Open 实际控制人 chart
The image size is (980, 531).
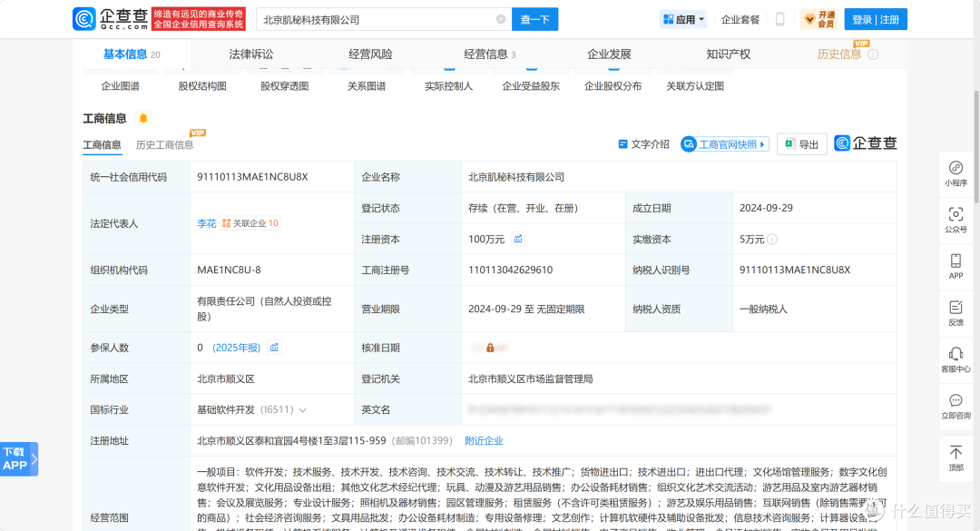point(449,85)
